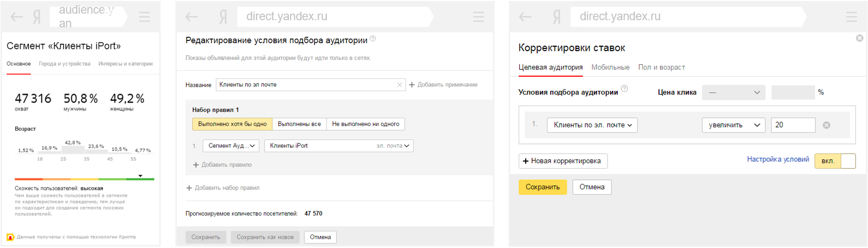Select the 'Выполнено хотя бы одно' rule option
Viewport: 868px width, 248px height.
click(232, 124)
